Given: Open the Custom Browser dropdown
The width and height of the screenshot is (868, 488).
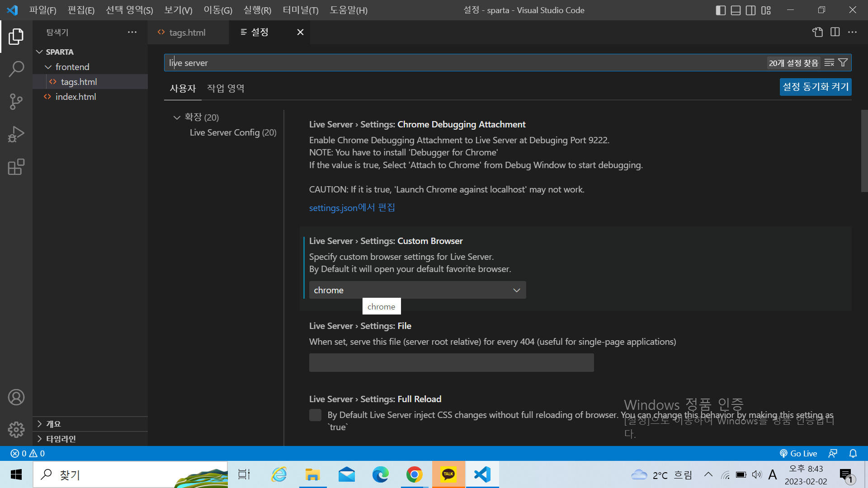Looking at the screenshot, I should pos(417,290).
